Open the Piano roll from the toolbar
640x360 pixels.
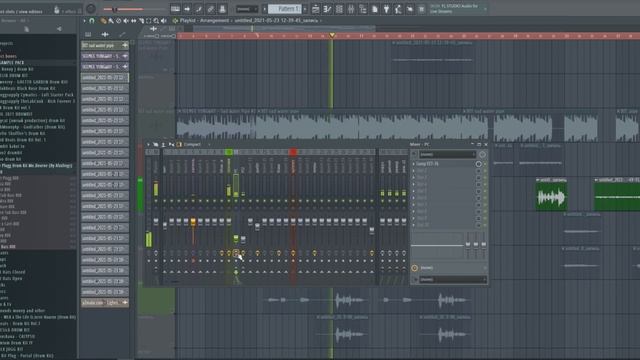click(x=327, y=9)
